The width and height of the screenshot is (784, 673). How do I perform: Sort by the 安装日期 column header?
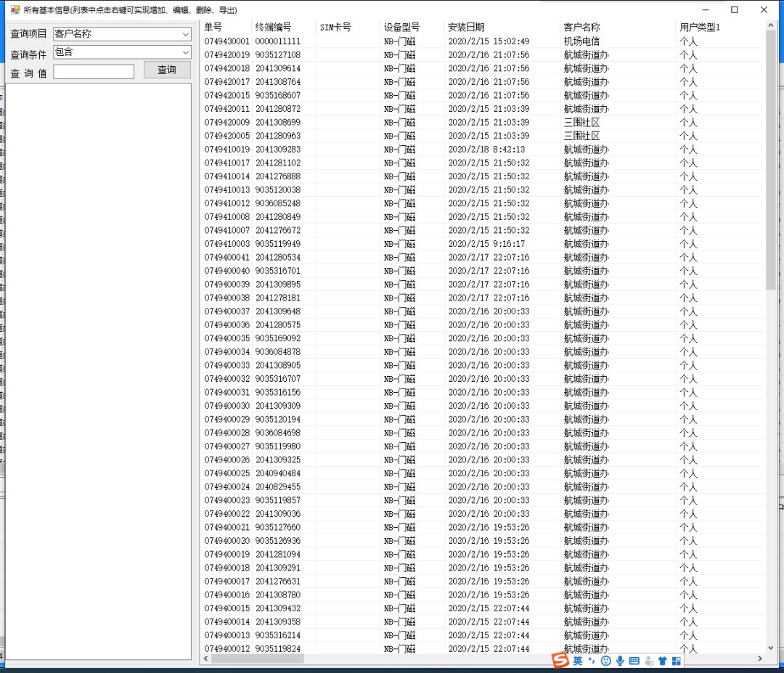(465, 28)
